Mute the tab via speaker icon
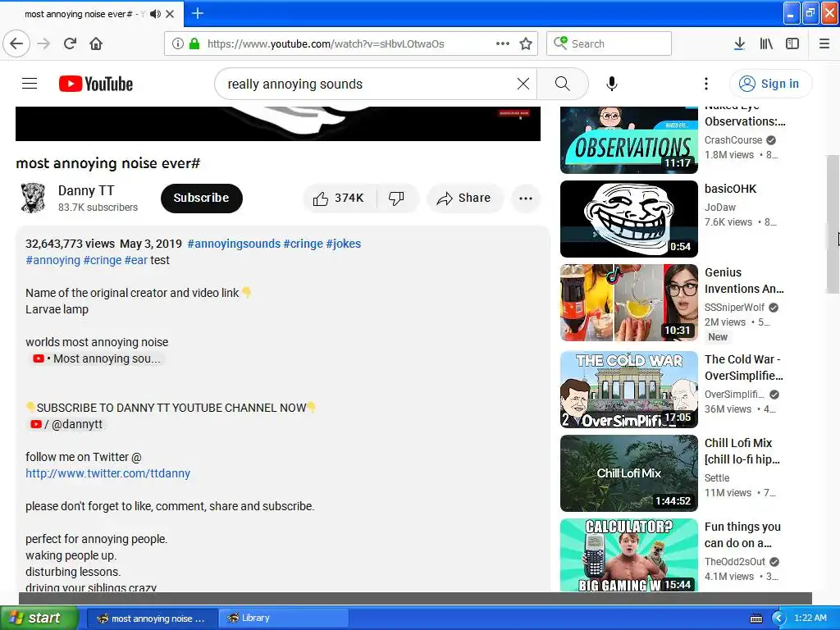 tap(155, 14)
